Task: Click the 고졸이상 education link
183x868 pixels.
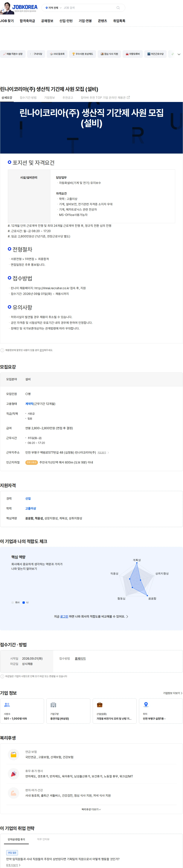Action: [x=31, y=508]
